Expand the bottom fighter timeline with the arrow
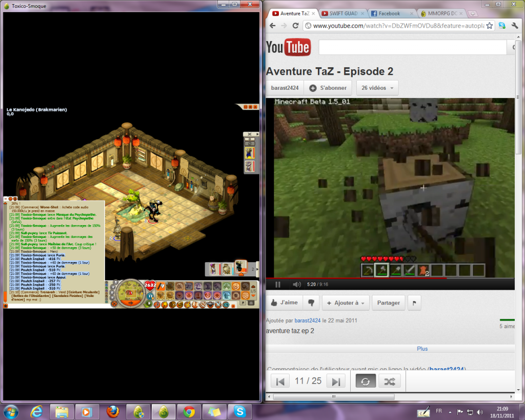 (257, 269)
